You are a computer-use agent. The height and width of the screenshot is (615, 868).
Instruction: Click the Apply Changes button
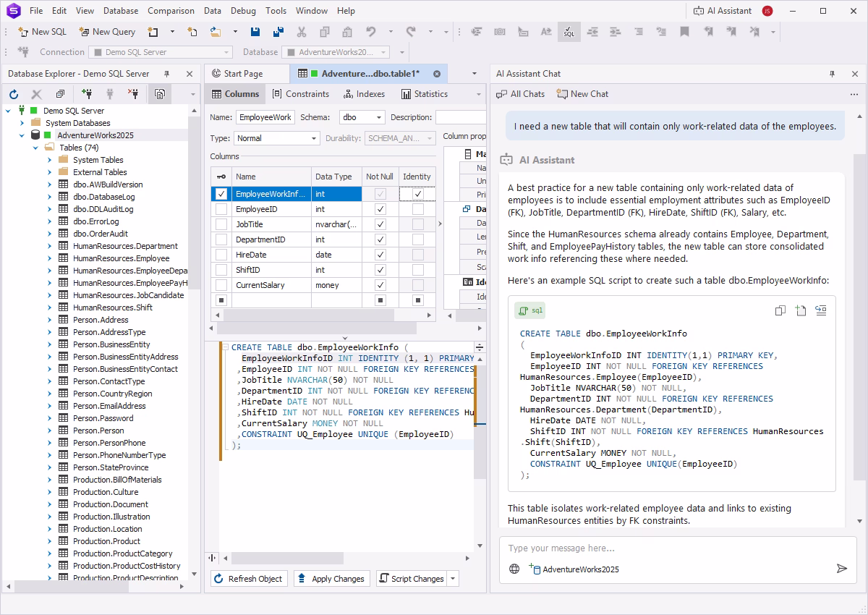point(332,579)
